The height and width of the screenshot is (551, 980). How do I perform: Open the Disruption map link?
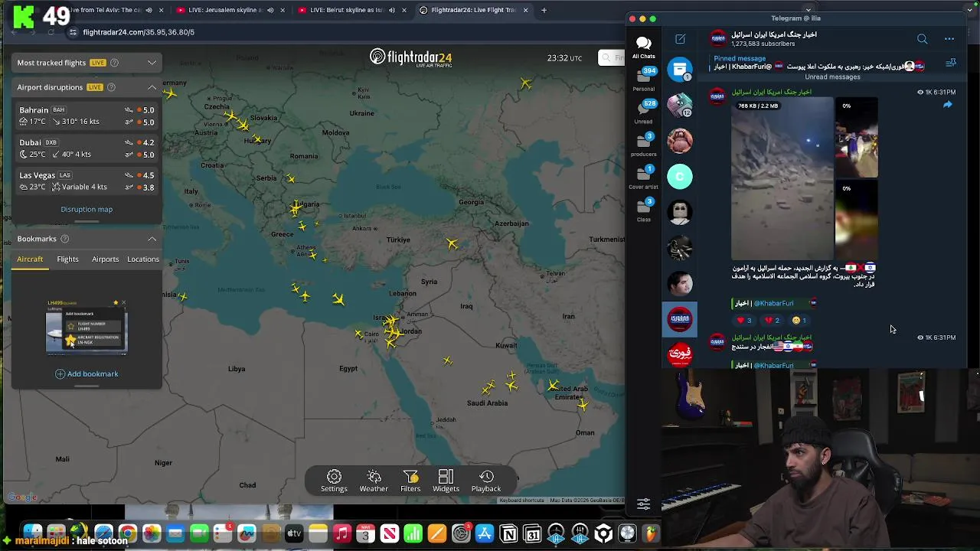click(x=87, y=209)
